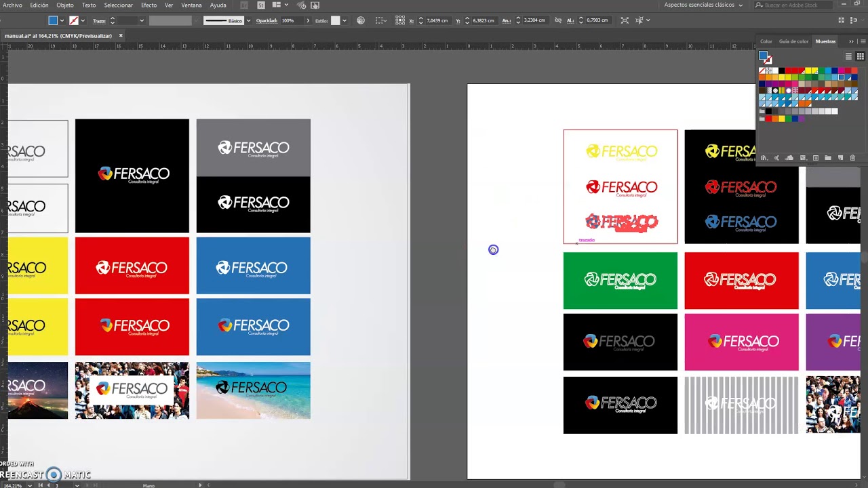Click the blue fill color box in control bar
The height and width of the screenshot is (488, 868).
(x=53, y=20)
